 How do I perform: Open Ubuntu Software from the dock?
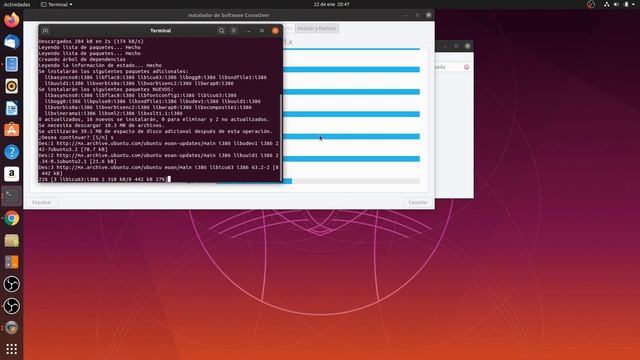pos(11,130)
